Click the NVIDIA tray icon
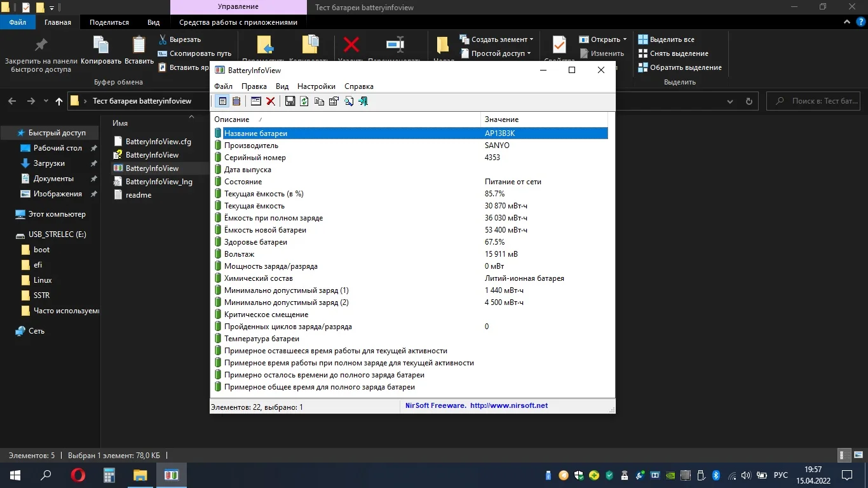This screenshot has width=868, height=488. 669,475
